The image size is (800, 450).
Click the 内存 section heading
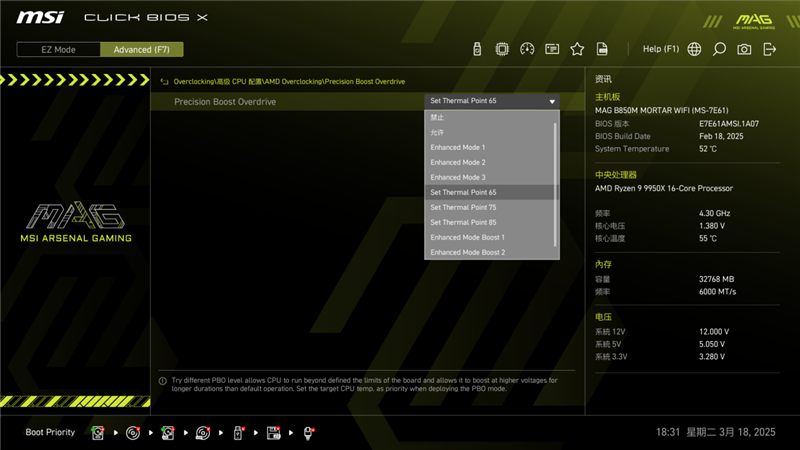603,264
